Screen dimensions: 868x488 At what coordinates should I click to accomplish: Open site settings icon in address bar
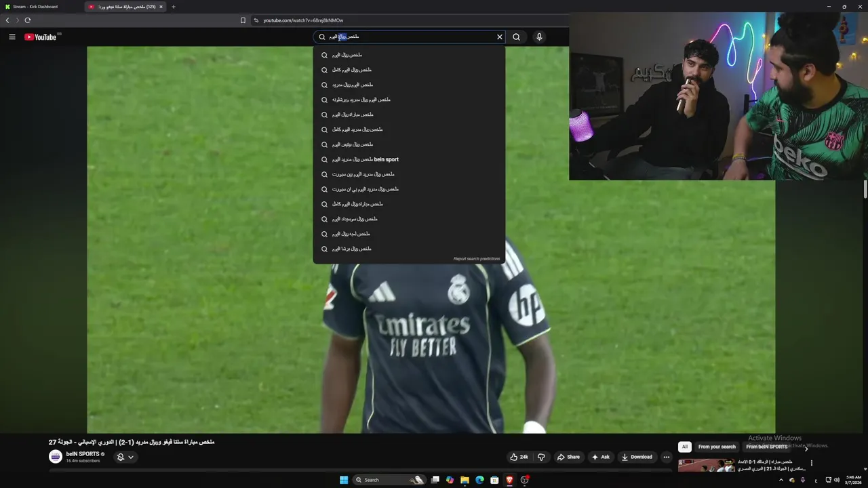256,20
